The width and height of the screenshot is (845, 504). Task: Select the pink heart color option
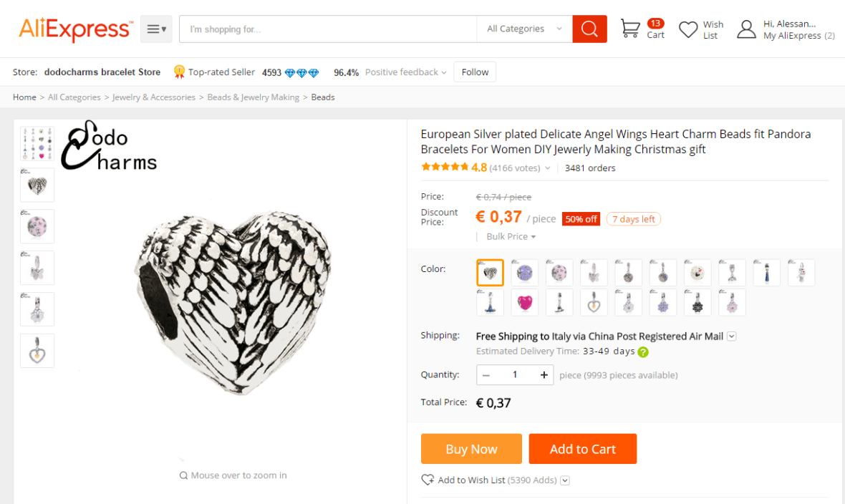525,303
